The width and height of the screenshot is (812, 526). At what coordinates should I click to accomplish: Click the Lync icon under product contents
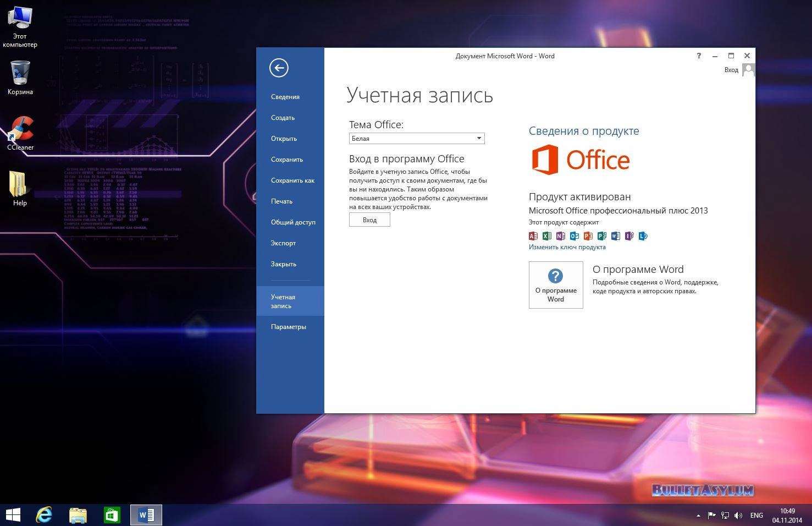pos(643,236)
